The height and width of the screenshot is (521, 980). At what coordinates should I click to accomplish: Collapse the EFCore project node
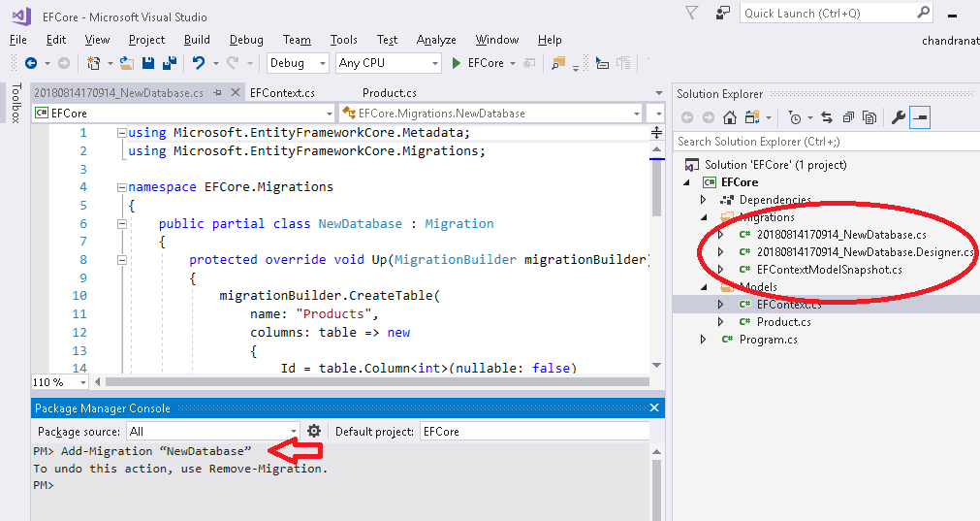[687, 182]
